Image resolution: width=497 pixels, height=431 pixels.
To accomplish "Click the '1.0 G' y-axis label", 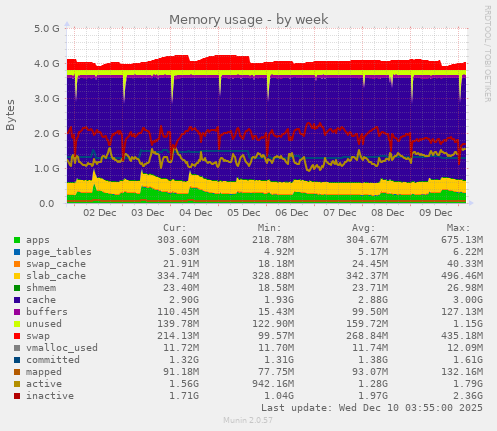I will point(47,168).
